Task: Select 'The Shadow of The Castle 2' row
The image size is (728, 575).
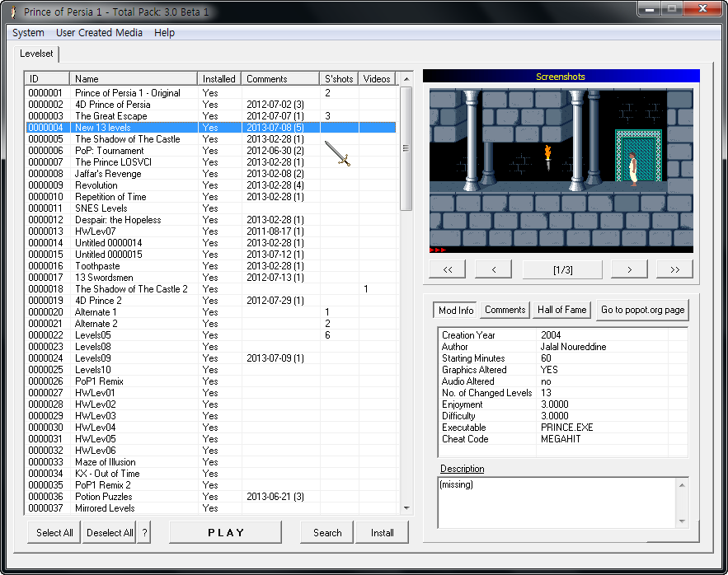Action: click(211, 289)
